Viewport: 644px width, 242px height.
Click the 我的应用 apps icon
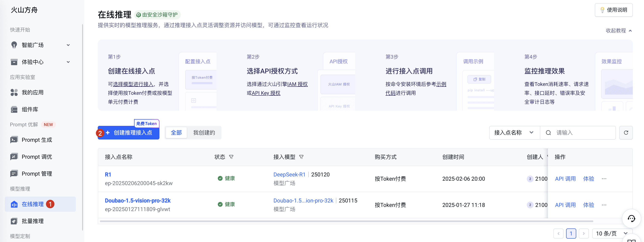(14, 92)
